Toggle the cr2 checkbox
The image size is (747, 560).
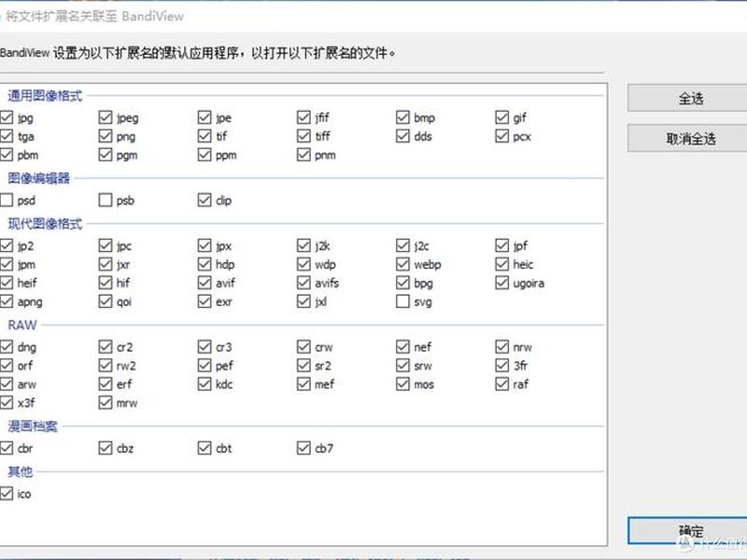(106, 346)
